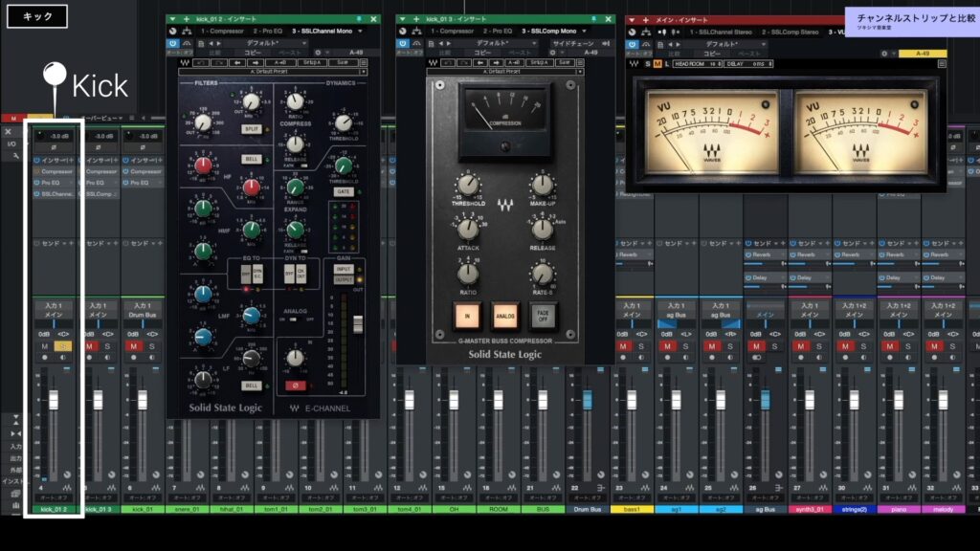Open the main insert window menu triangle
The image size is (980, 551).
click(633, 20)
